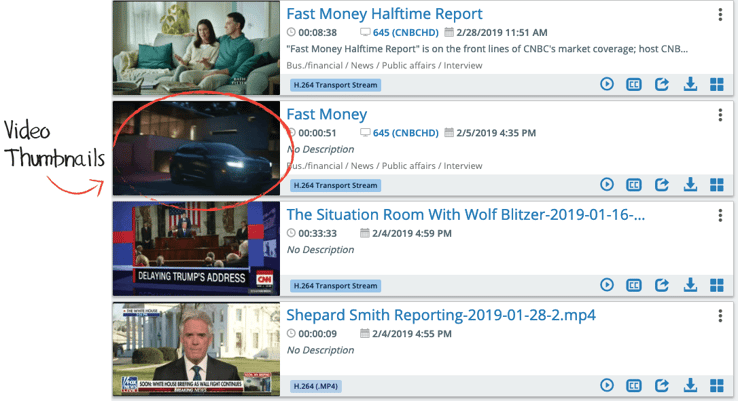Open the Fast Money Halftime Report title link

coord(384,14)
